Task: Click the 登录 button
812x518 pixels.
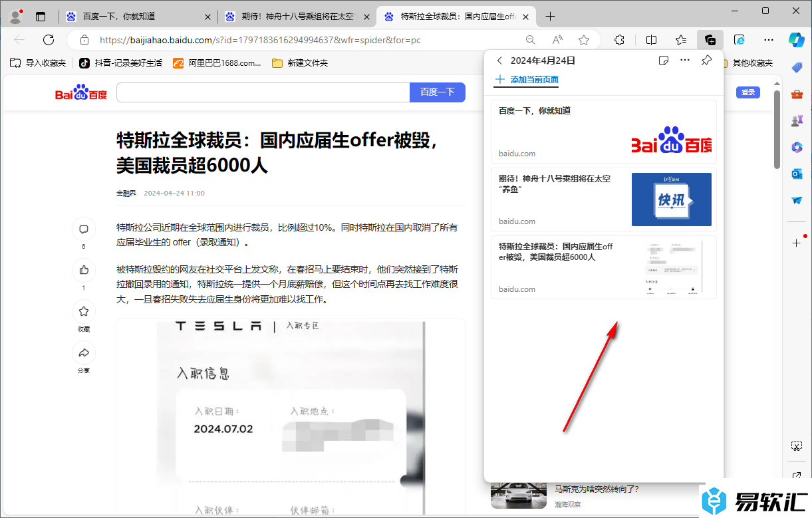Action: pos(748,92)
